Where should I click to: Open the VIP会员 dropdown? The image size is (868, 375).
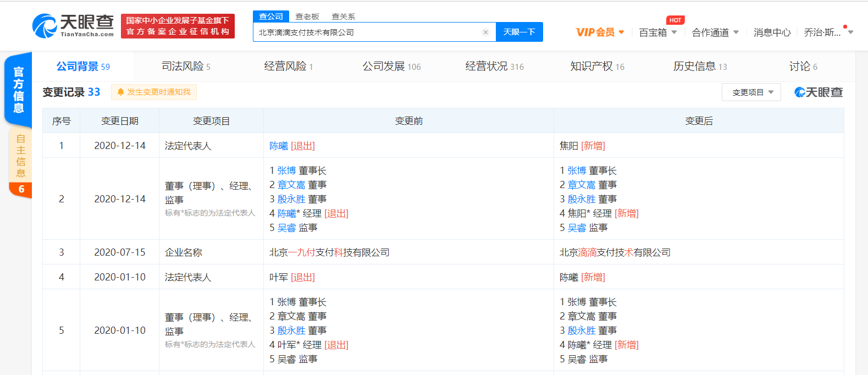(600, 32)
